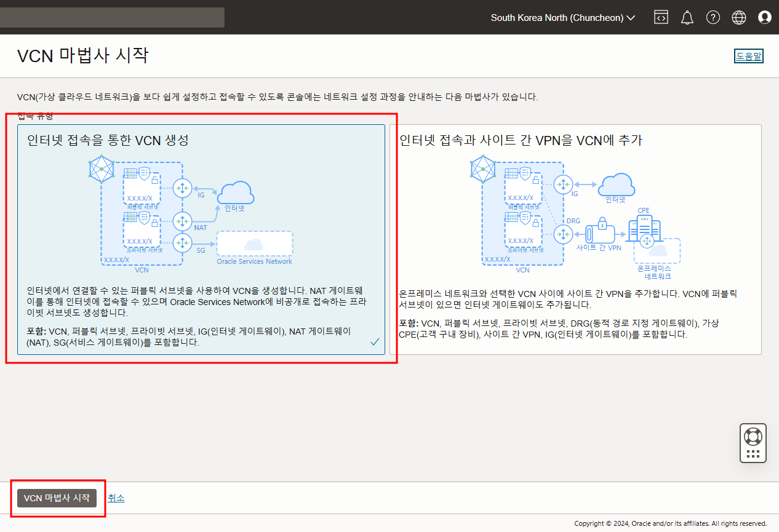Click the 취소 cancel link
The width and height of the screenshot is (779, 532).
[x=116, y=498]
